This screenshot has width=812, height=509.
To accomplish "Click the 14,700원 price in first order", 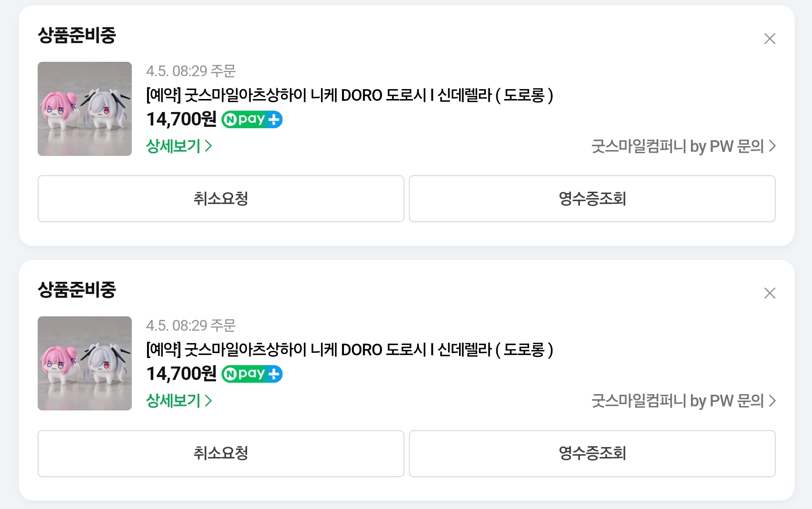I will [x=182, y=119].
